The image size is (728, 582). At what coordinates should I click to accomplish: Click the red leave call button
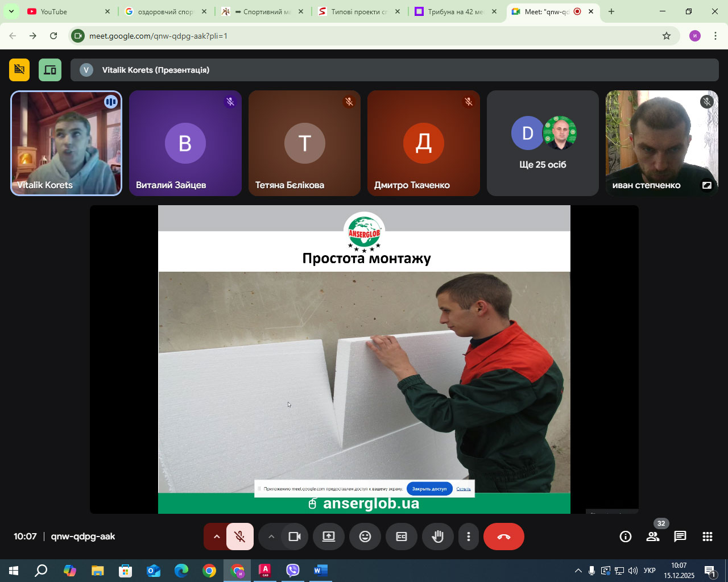tap(503, 537)
